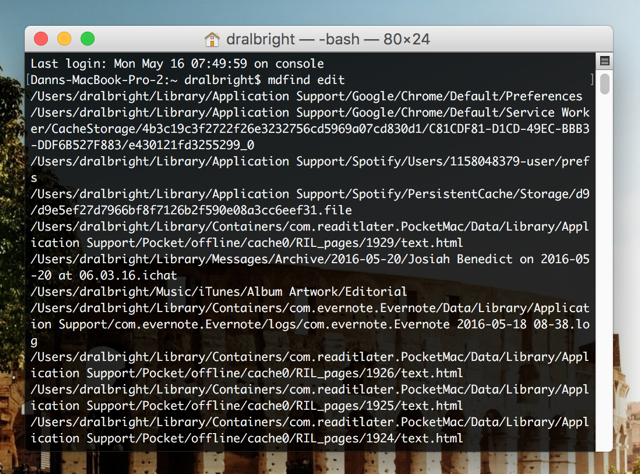Click the Chrome Default Preferences path line
Viewport: 640px width, 474px height.
point(306,96)
